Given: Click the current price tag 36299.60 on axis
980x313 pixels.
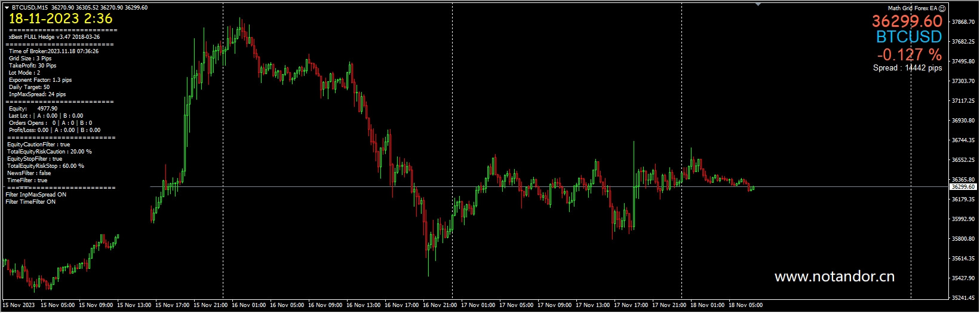Looking at the screenshot, I should (963, 187).
